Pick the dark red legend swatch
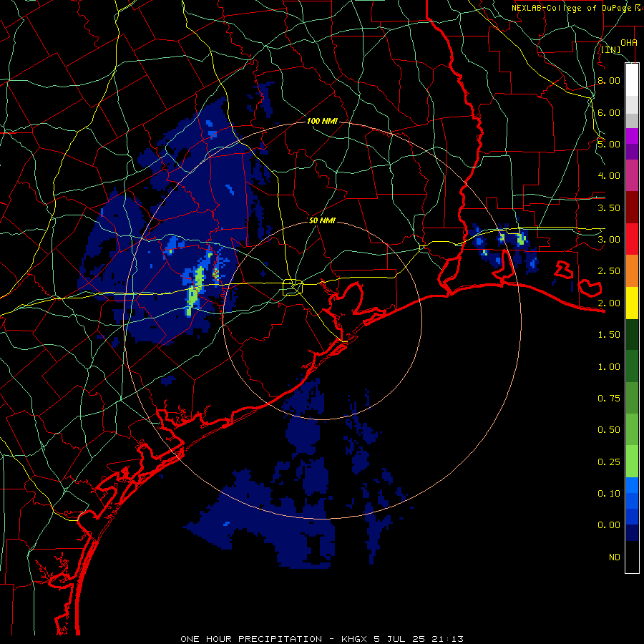 [x=632, y=208]
